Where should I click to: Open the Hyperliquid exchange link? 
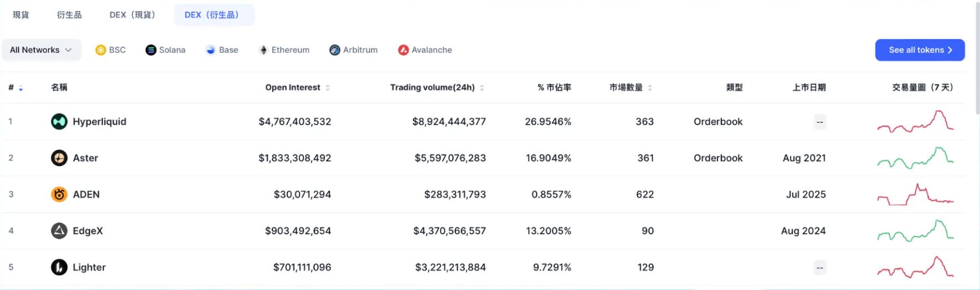pyautogui.click(x=100, y=121)
